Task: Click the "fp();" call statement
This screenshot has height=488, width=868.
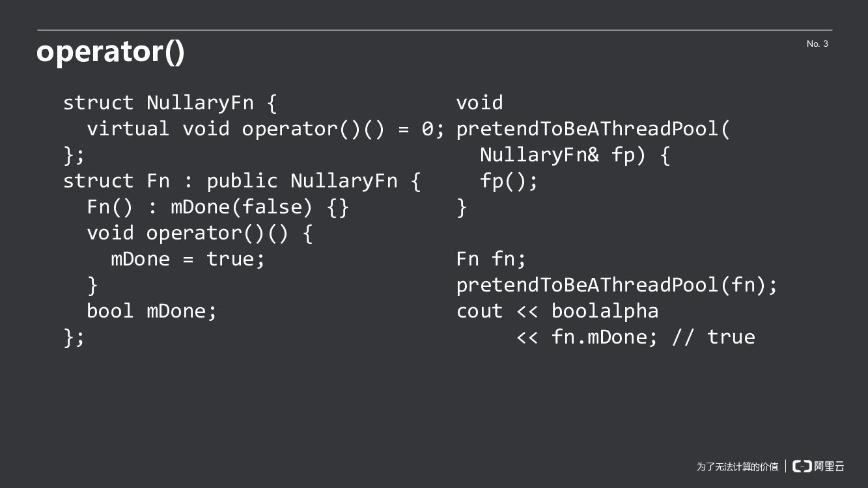Action: point(509,181)
